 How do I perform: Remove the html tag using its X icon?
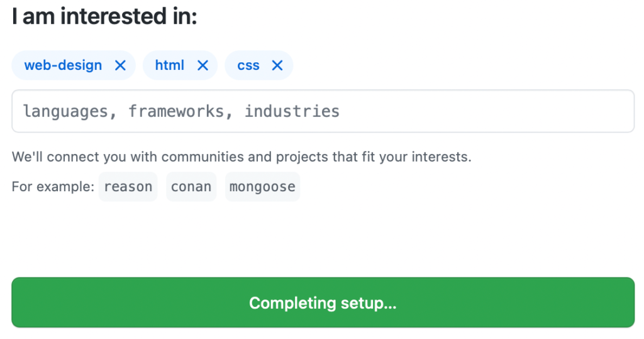coord(203,65)
